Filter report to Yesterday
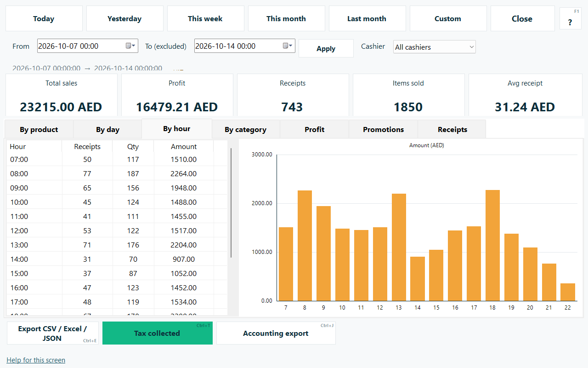 (x=125, y=18)
